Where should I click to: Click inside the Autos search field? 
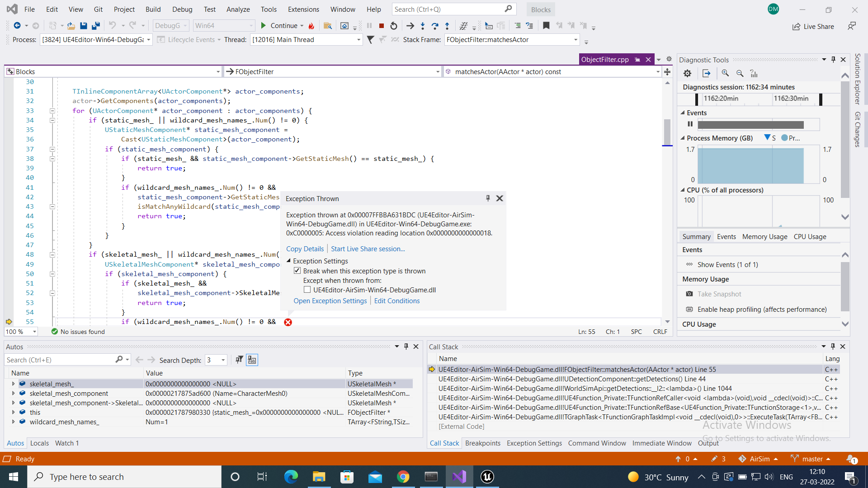[54, 360]
